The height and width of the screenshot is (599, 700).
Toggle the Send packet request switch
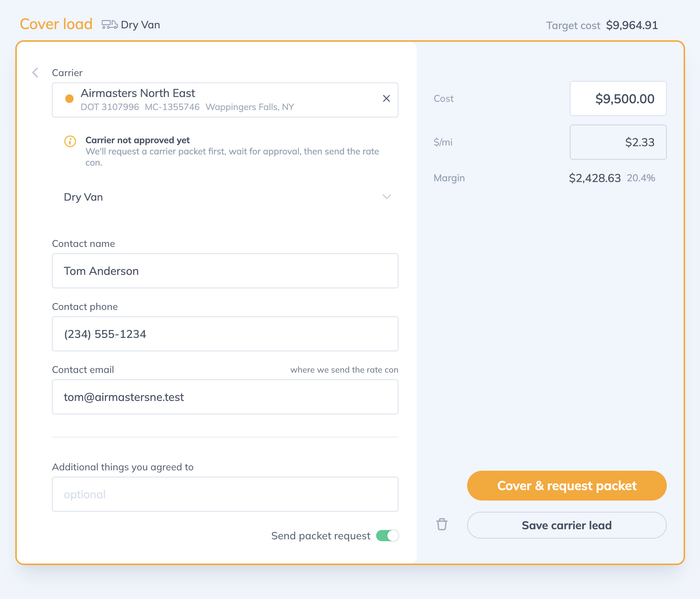(387, 536)
